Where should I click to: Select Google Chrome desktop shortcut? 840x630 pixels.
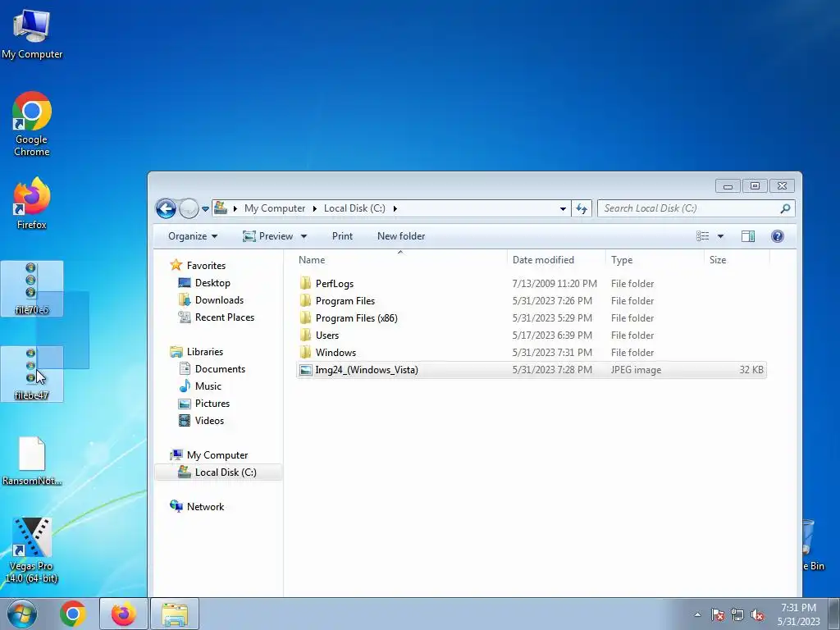click(x=32, y=125)
